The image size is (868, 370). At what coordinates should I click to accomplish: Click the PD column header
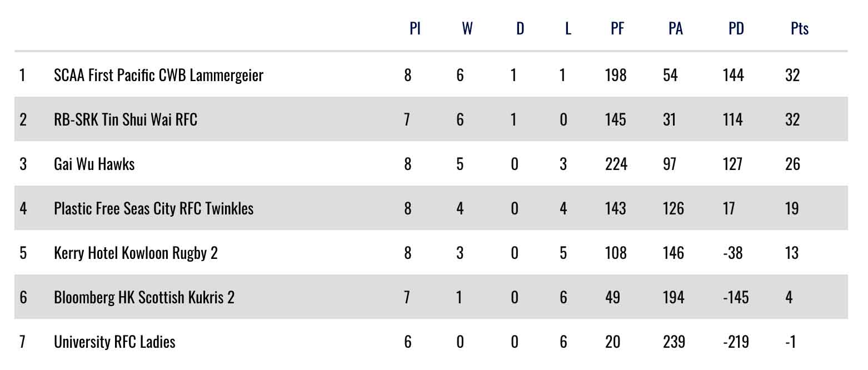pos(736,29)
